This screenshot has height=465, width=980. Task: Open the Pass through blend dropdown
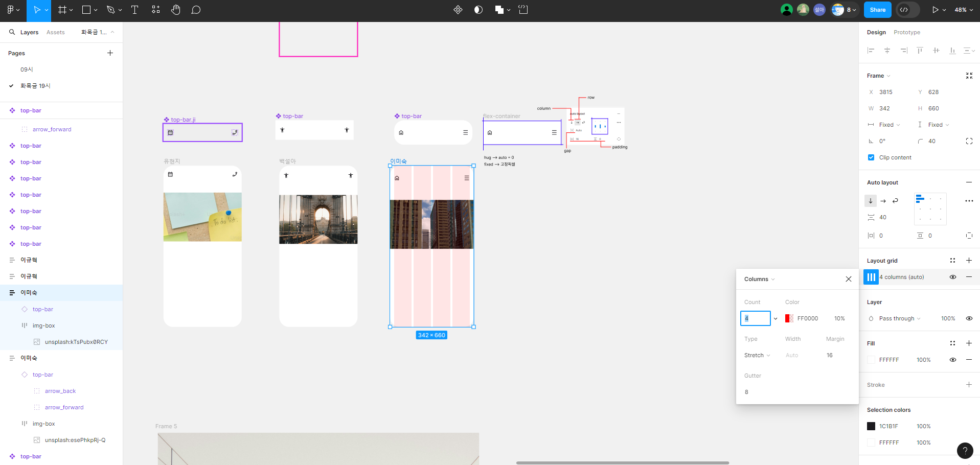900,318
